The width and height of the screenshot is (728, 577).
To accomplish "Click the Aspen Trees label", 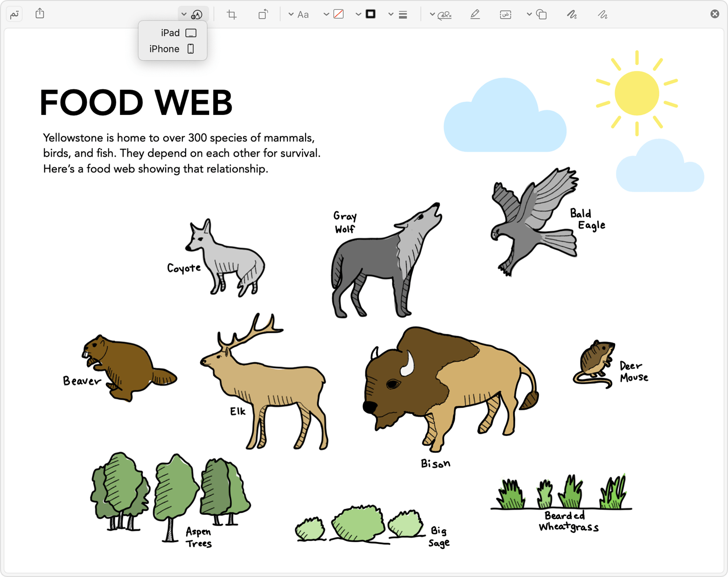I will pos(199,537).
